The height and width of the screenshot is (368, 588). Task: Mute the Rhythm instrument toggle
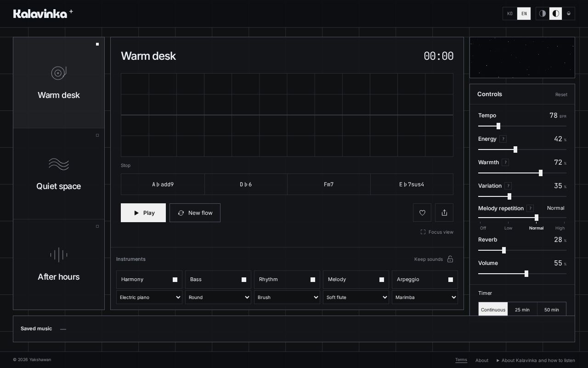pos(313,280)
